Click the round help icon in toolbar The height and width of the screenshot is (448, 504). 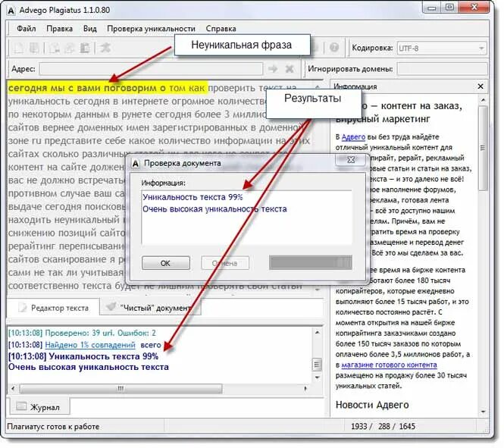tap(334, 48)
